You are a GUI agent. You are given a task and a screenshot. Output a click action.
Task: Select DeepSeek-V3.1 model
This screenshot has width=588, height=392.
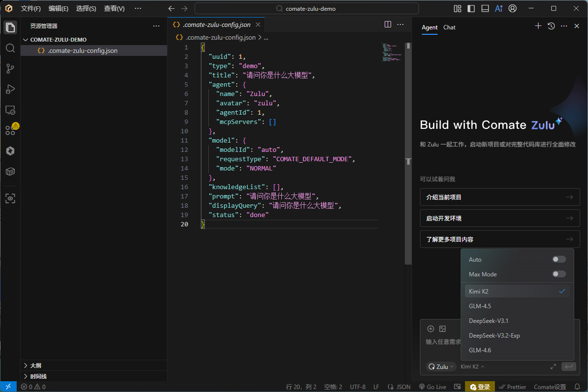click(517, 321)
